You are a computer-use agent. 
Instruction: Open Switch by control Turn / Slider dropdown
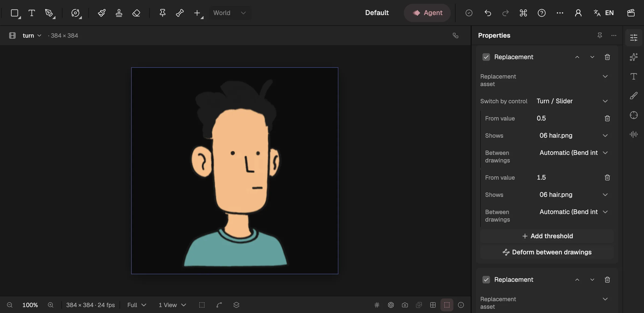pos(572,101)
